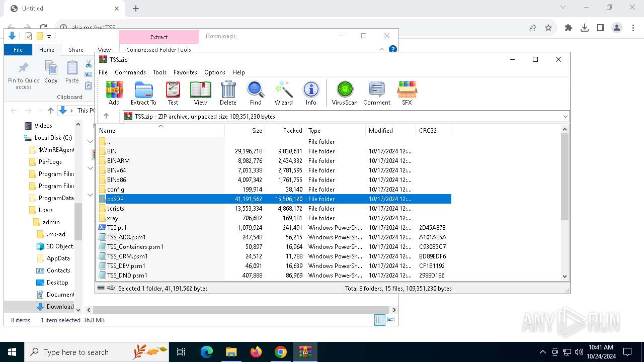Viewport: 644px width, 362px height.
Task: Sort by Modified column header
Action: click(x=390, y=131)
